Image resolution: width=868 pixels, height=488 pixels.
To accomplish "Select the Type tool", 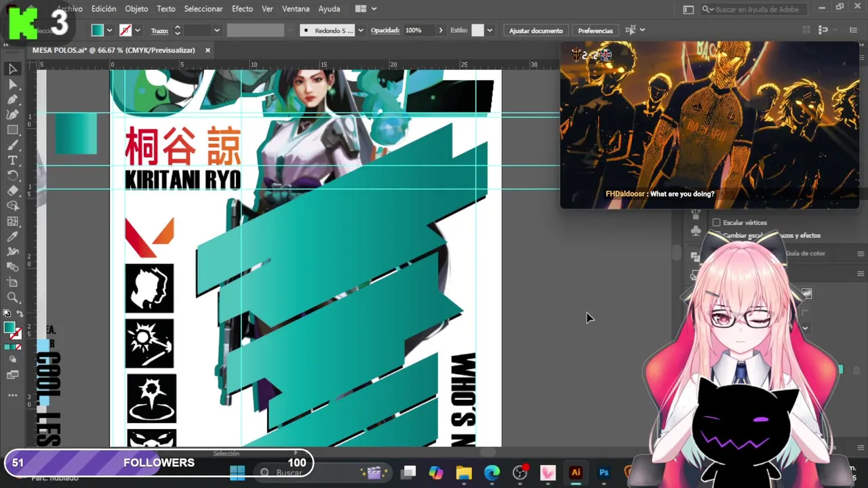I will [12, 161].
